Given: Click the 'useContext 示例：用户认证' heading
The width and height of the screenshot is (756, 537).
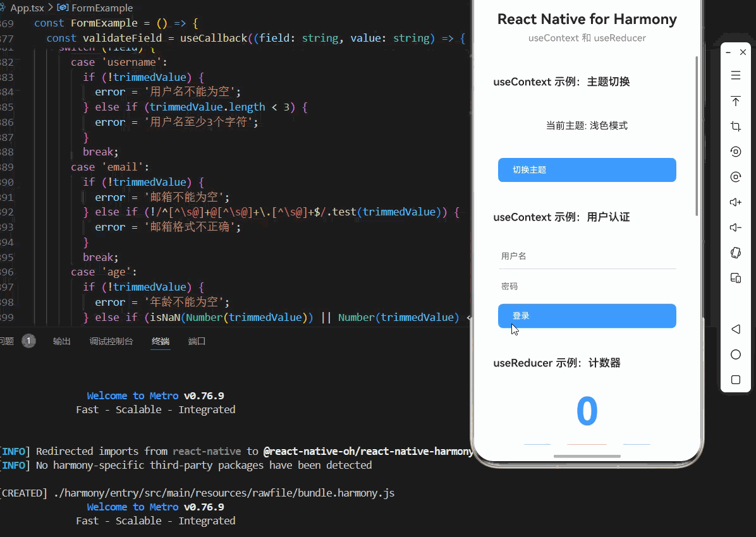Looking at the screenshot, I should (561, 217).
